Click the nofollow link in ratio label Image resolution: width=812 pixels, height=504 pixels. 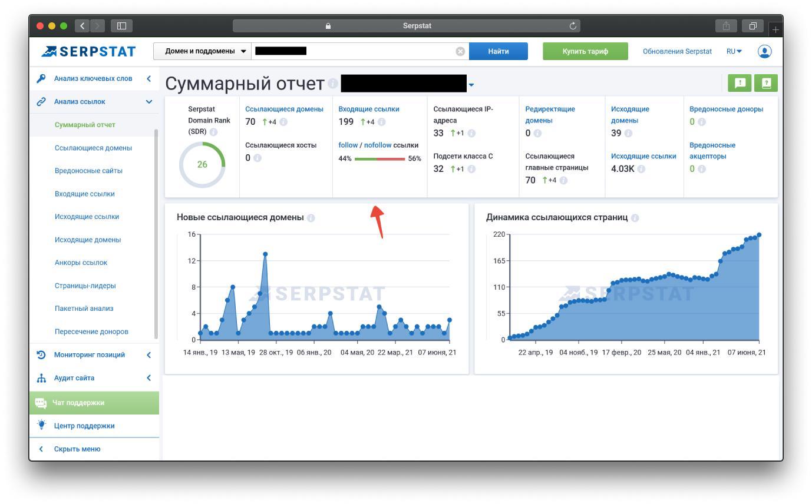coord(378,145)
